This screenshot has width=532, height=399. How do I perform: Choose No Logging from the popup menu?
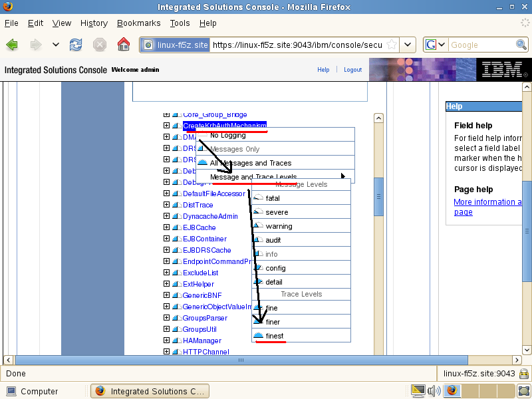tap(275, 135)
